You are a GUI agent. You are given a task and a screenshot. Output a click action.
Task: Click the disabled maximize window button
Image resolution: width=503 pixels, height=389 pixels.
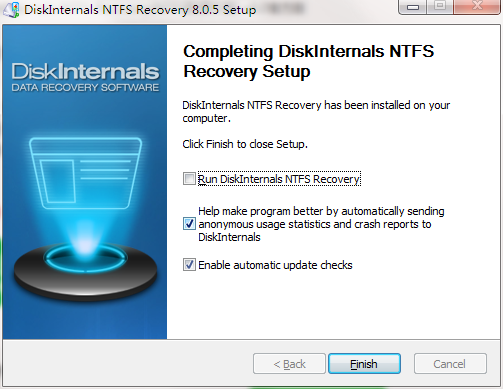[x=440, y=7]
